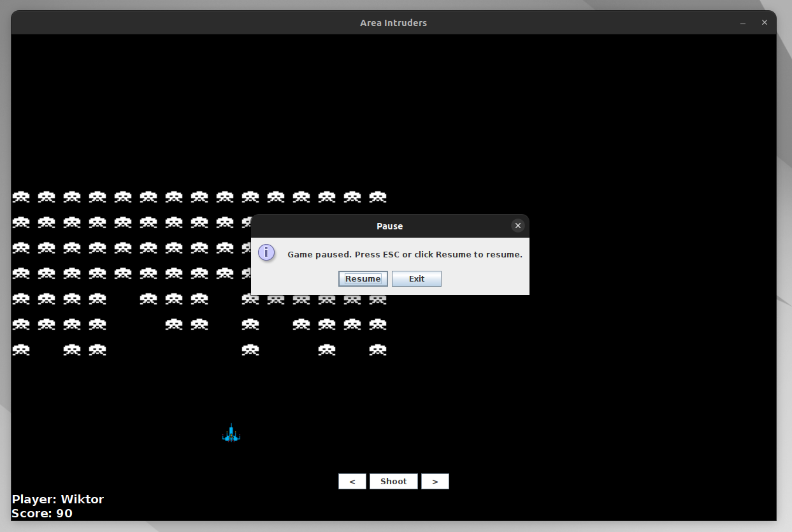Click the leftmost alien in the top row

(21, 197)
